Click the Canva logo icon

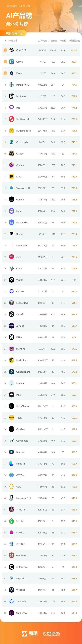(11, 62)
